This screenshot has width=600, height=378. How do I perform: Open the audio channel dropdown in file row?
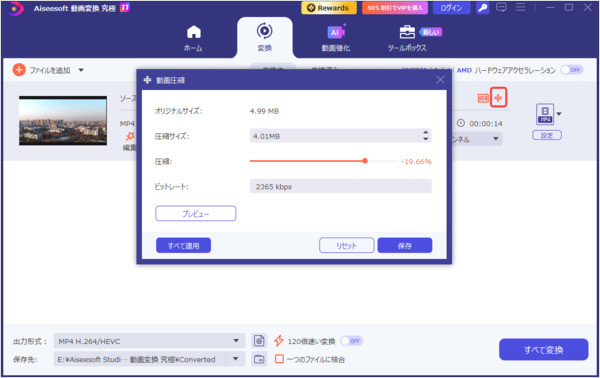pos(496,139)
